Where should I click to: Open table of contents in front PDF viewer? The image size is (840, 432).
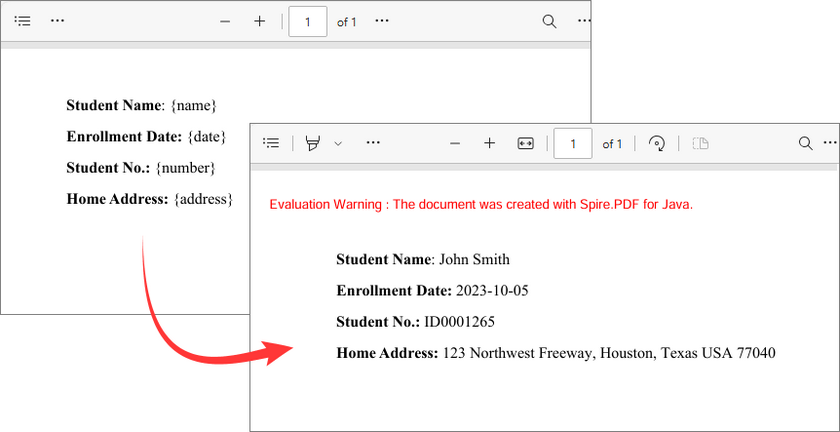coord(271,144)
